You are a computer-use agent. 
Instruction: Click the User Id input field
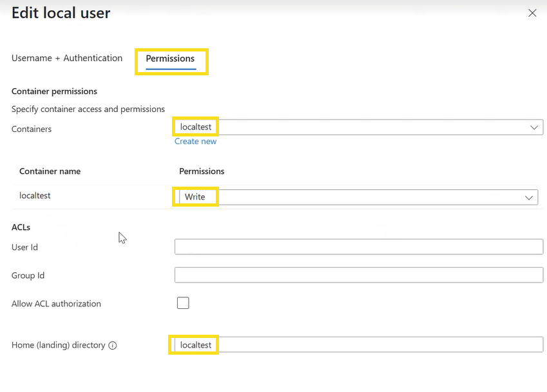359,247
